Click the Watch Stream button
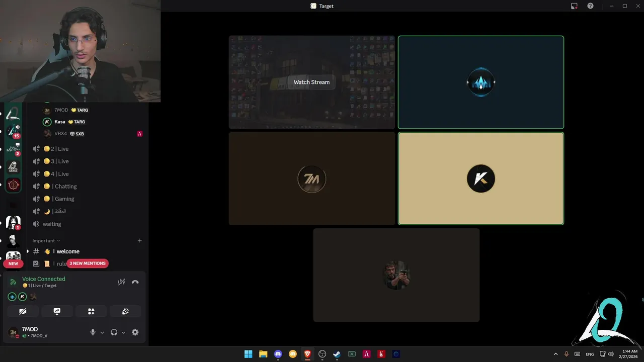 (311, 82)
